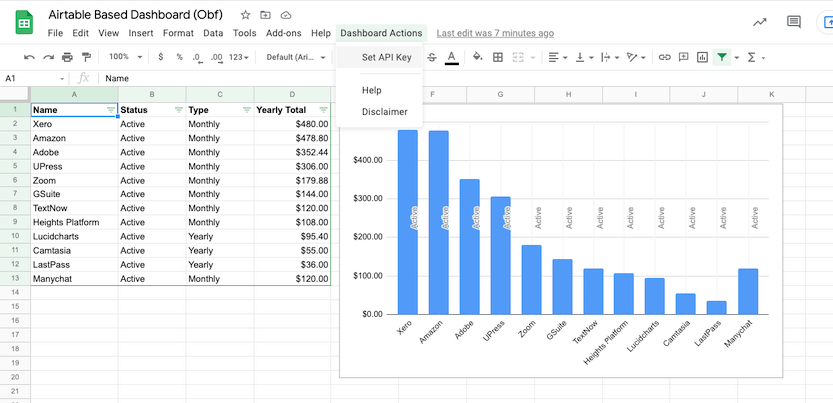Decrease decimal places icon

[x=197, y=57]
